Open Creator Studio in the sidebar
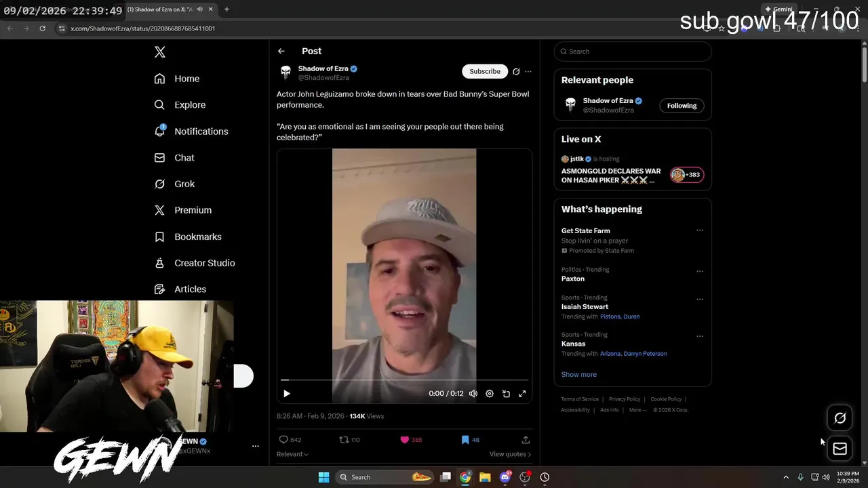This screenshot has width=868, height=488. pos(195,263)
